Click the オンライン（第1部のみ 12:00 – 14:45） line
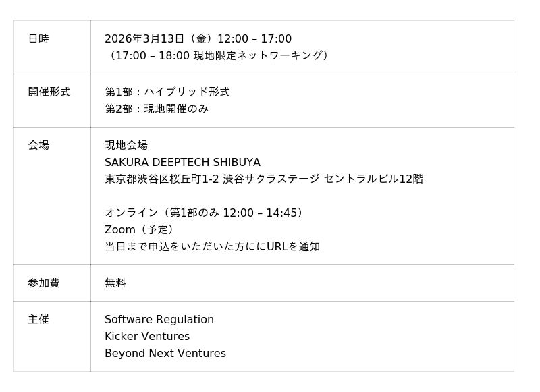Screen dimensions: 540x392 [206, 213]
